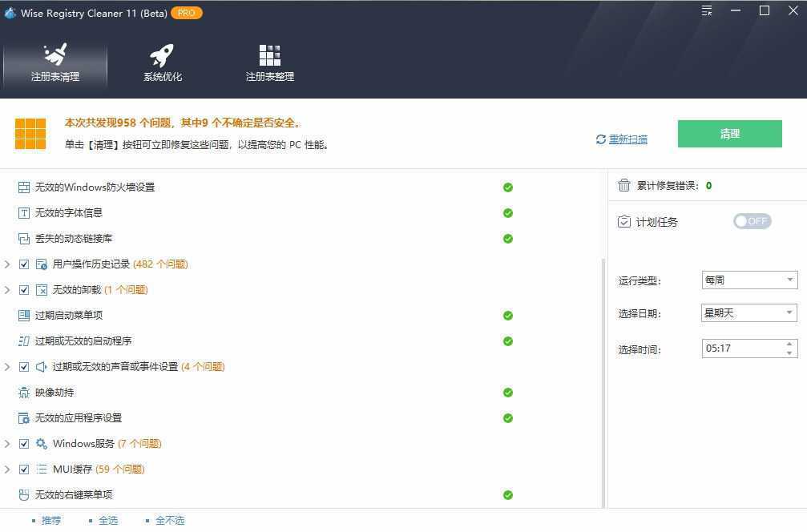Turn on the 计划任务 OFF switch
The width and height of the screenshot is (807, 532).
752,221
